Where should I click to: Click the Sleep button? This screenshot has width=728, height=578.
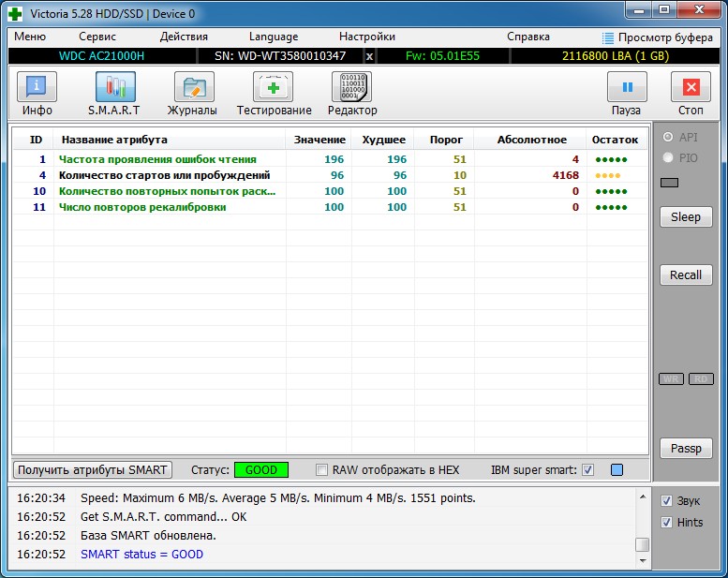click(686, 216)
